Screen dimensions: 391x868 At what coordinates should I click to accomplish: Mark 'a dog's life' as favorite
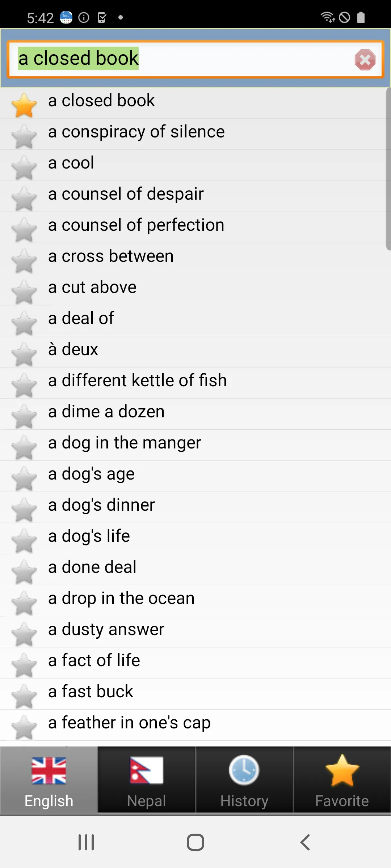pos(24,541)
